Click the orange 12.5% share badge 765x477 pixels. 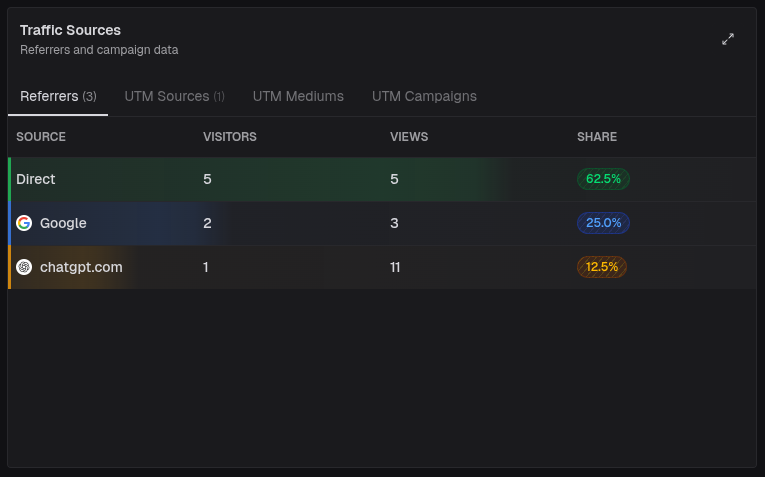(602, 267)
